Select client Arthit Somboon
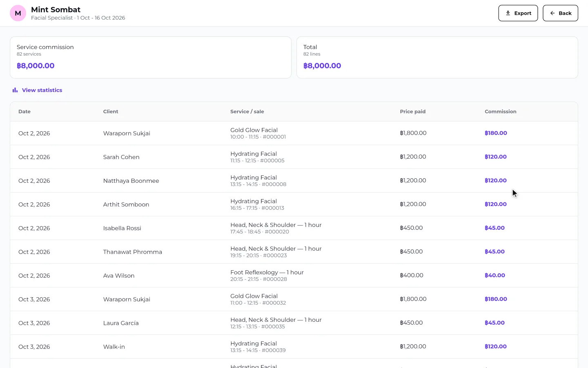The image size is (588, 368). [x=126, y=204]
